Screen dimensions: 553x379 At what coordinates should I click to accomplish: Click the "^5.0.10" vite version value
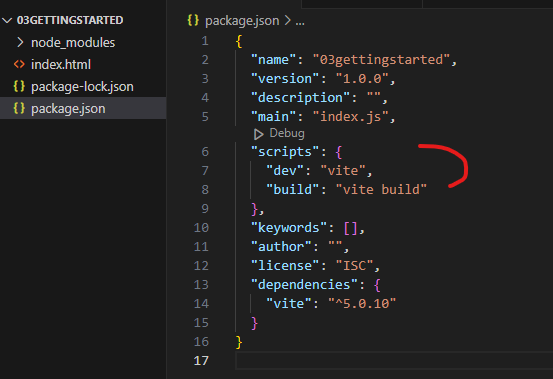click(362, 304)
